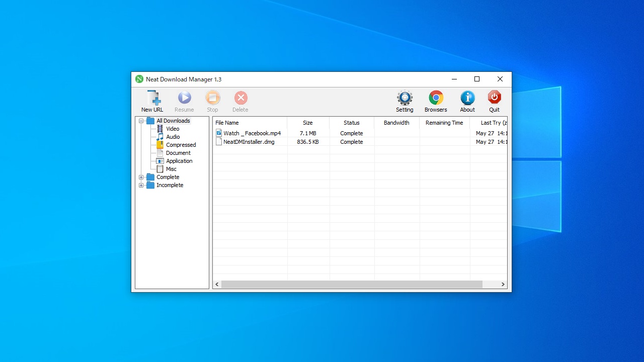Open the Setting gear icon

coord(405,98)
